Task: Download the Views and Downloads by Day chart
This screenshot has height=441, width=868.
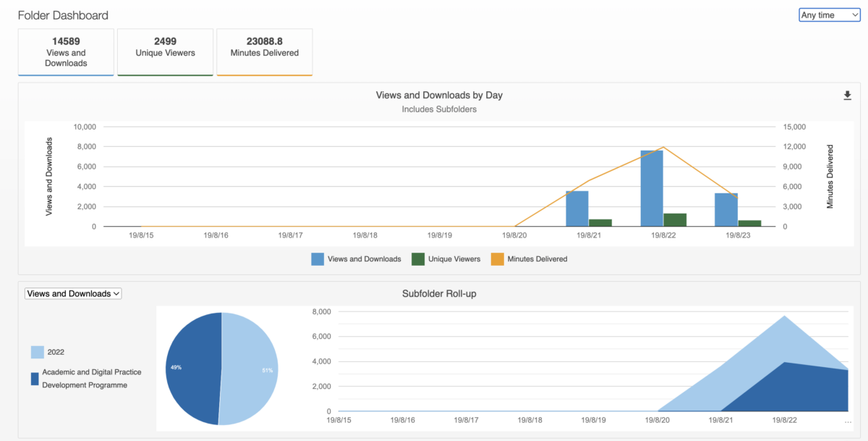Action: [847, 96]
